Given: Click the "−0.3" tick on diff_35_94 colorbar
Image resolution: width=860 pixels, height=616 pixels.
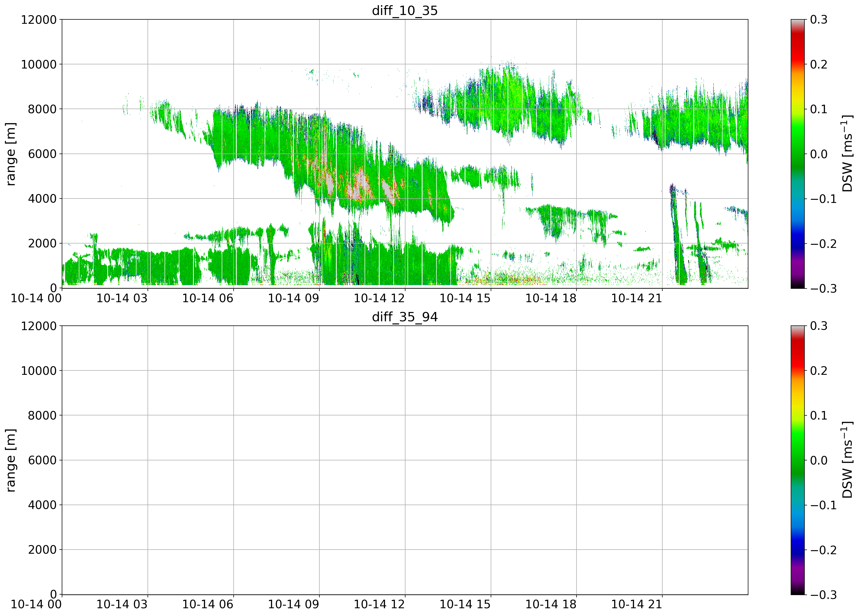Looking at the screenshot, I should coord(823,595).
